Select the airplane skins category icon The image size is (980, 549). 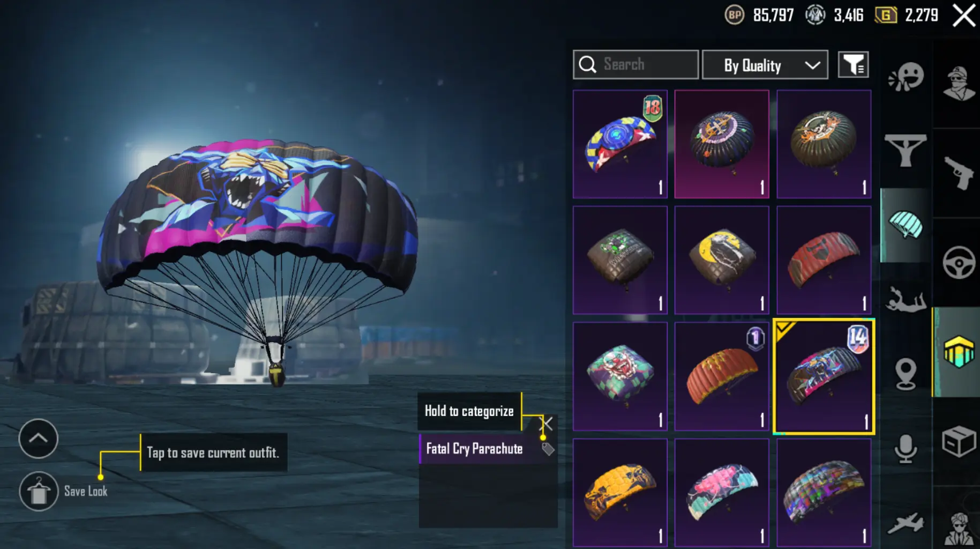pyautogui.click(x=906, y=523)
